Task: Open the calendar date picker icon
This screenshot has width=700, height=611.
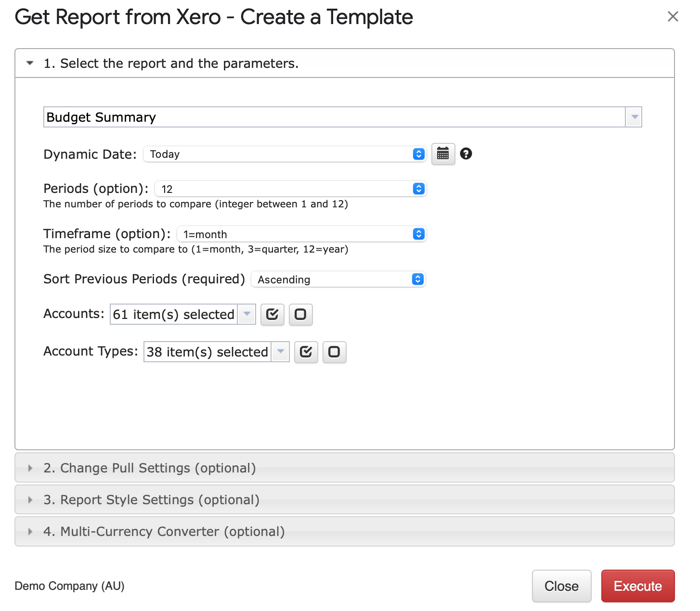Action: coord(443,154)
